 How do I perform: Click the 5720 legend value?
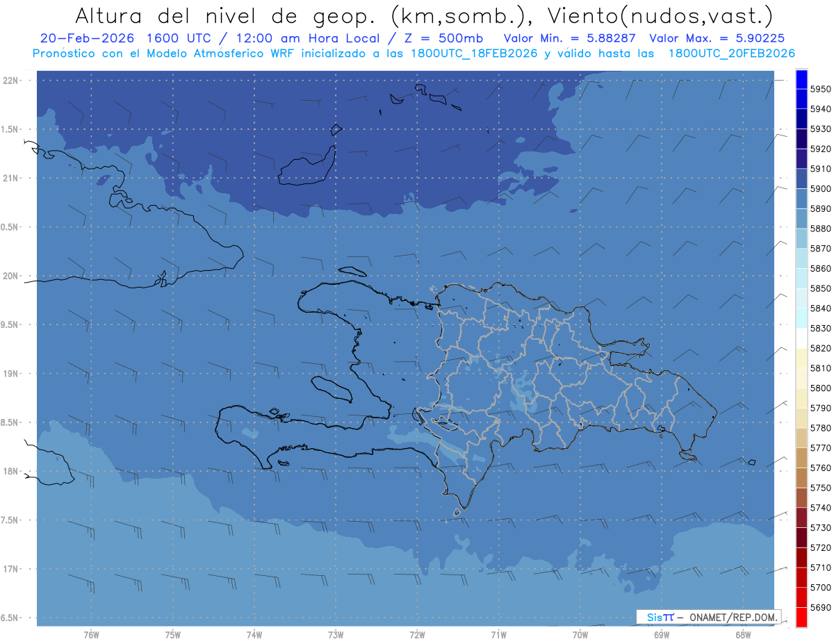819,547
